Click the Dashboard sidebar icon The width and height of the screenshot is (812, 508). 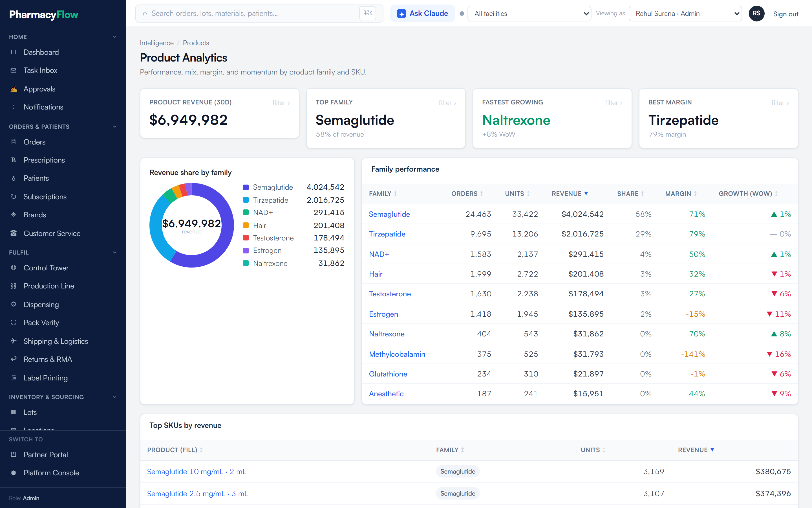pos(14,52)
